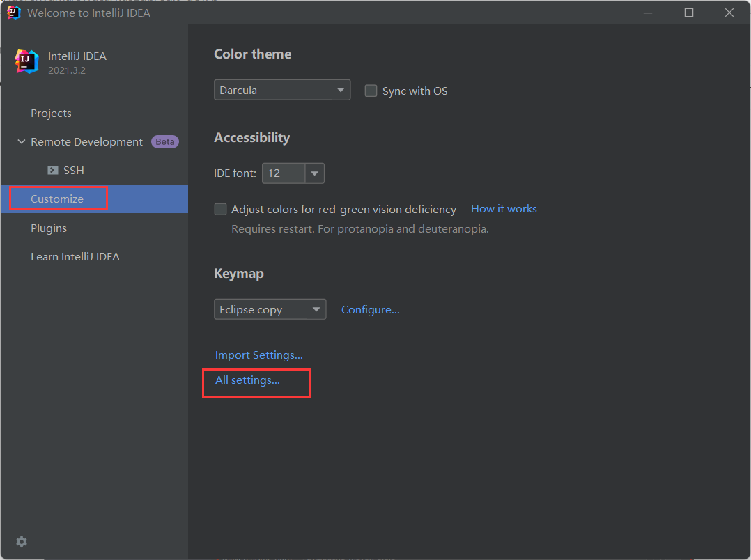Viewport: 751px width, 560px height.
Task: Click the 2021.3.2 version text
Action: (x=67, y=70)
